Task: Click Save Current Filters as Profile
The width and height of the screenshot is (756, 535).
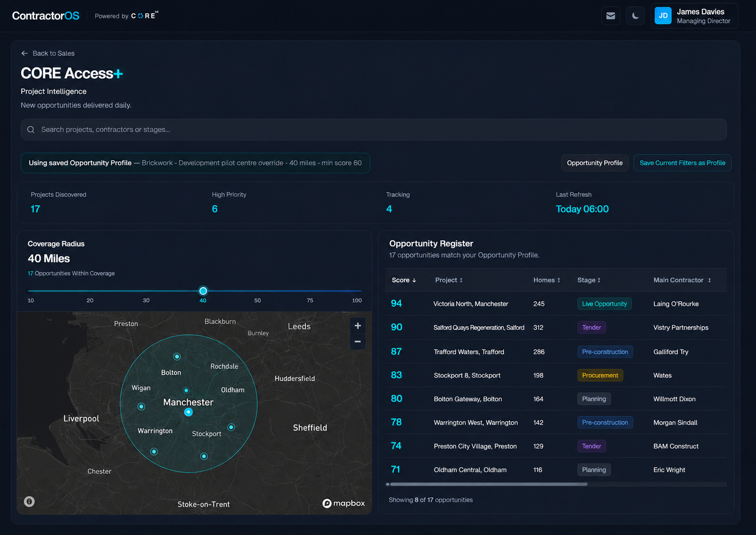Action: pyautogui.click(x=682, y=163)
